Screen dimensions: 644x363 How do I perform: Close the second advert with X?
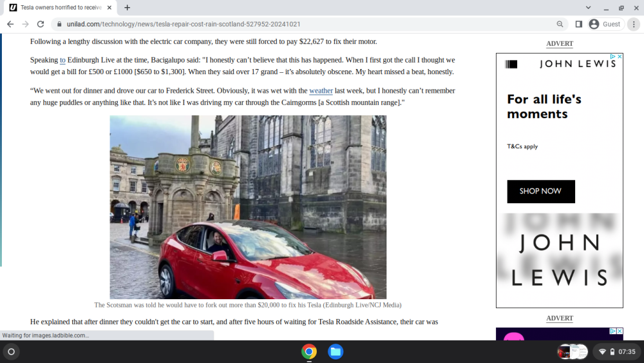click(620, 331)
